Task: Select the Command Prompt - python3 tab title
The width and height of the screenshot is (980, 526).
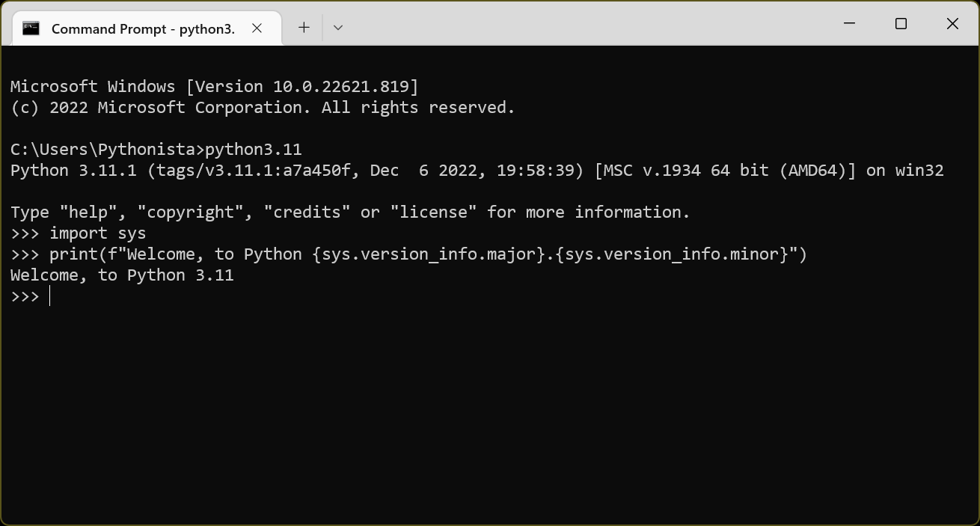Action: (143, 28)
